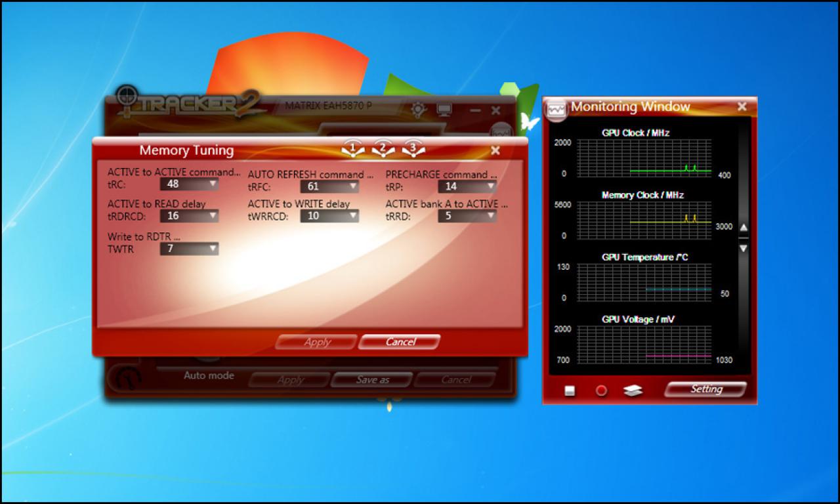Start recording with the red circle icon
Viewport: 840px width, 504px height.
601,390
